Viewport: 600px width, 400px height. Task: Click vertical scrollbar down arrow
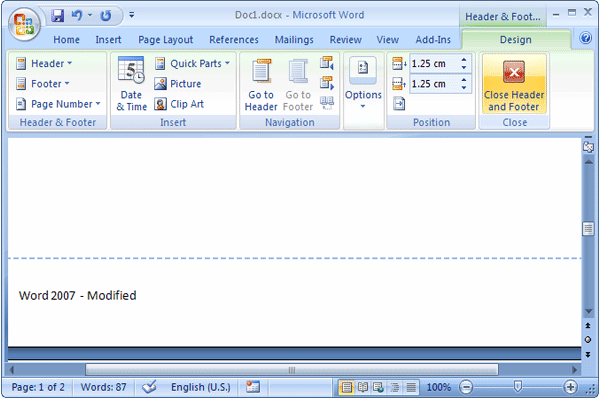click(x=588, y=312)
